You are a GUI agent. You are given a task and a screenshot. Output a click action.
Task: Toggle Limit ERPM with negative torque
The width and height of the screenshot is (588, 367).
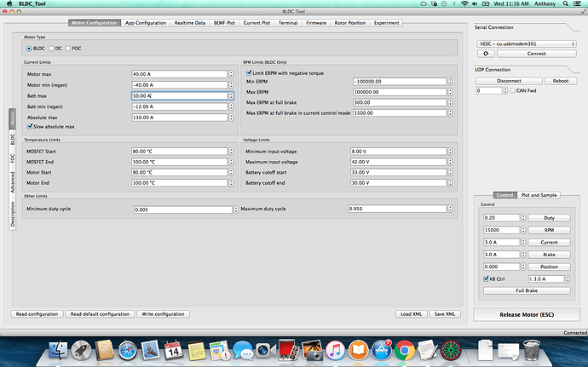pos(249,73)
